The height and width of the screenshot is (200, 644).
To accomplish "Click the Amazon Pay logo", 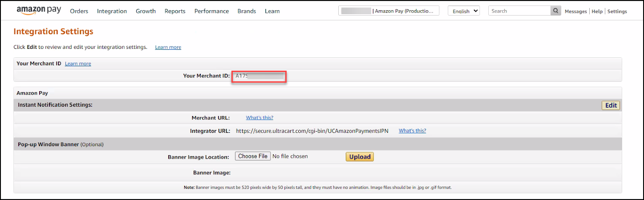I will click(x=39, y=10).
